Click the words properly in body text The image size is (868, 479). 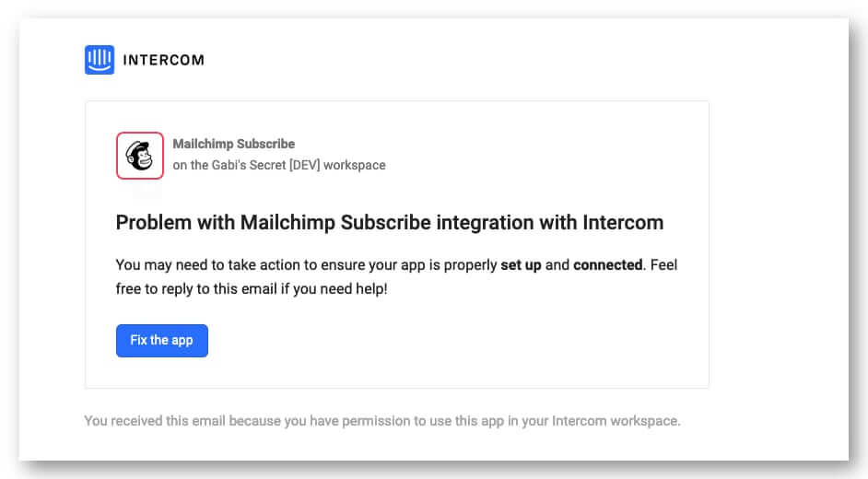(471, 265)
